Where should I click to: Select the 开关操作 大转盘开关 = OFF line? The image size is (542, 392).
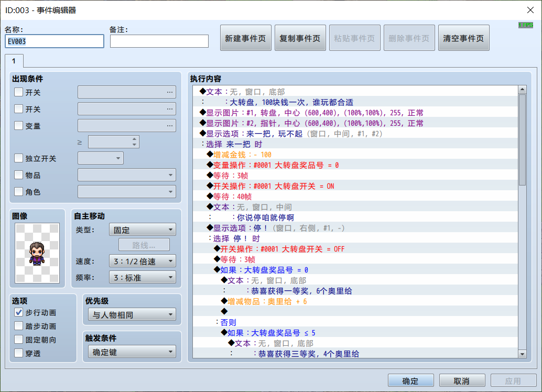(x=355, y=249)
